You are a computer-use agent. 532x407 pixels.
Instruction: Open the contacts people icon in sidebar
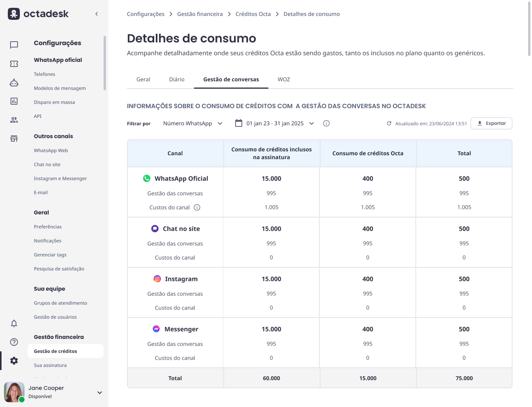(x=14, y=120)
